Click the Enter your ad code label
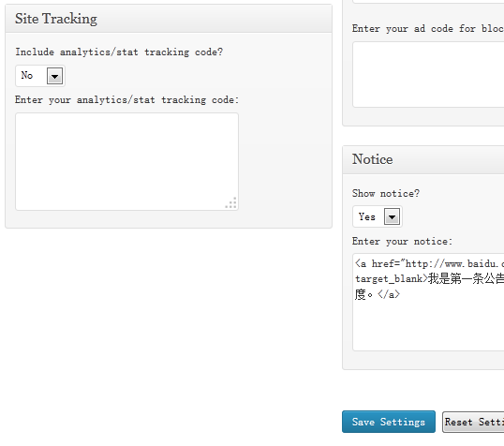Image resolution: width=504 pixels, height=446 pixels. [x=428, y=29]
